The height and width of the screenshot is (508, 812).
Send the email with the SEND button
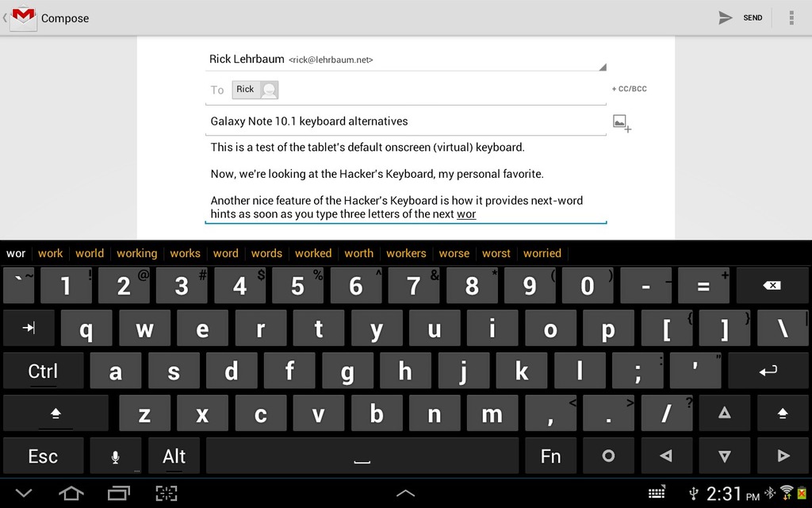(x=741, y=17)
